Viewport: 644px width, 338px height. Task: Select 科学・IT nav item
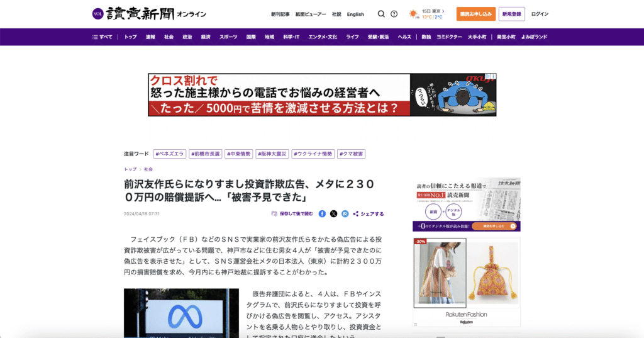click(x=291, y=37)
